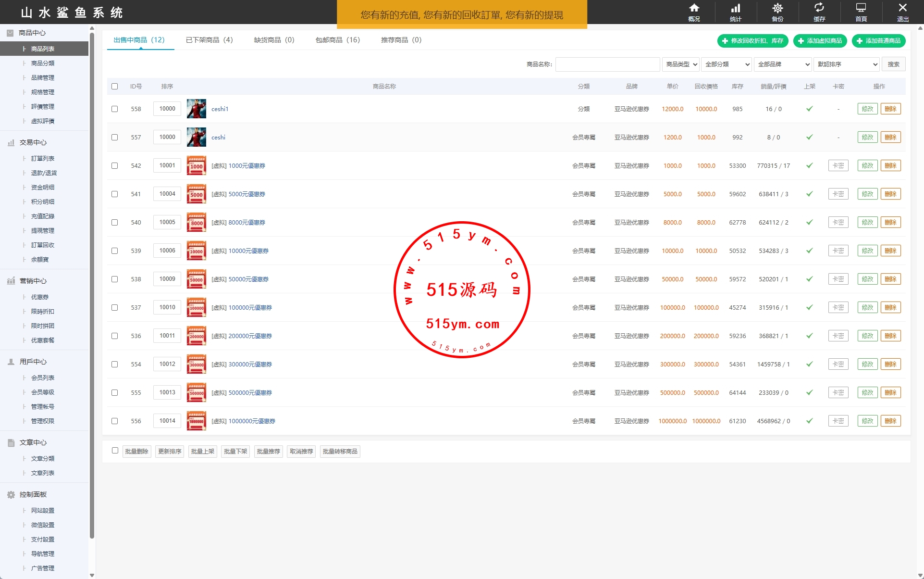Screen dimensions: 924x579
Task: Open the 默認排序 sort dropdown
Action: (846, 64)
